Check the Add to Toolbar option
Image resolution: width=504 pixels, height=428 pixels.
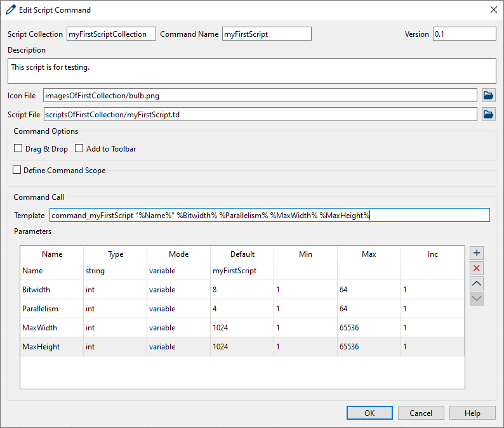point(79,149)
